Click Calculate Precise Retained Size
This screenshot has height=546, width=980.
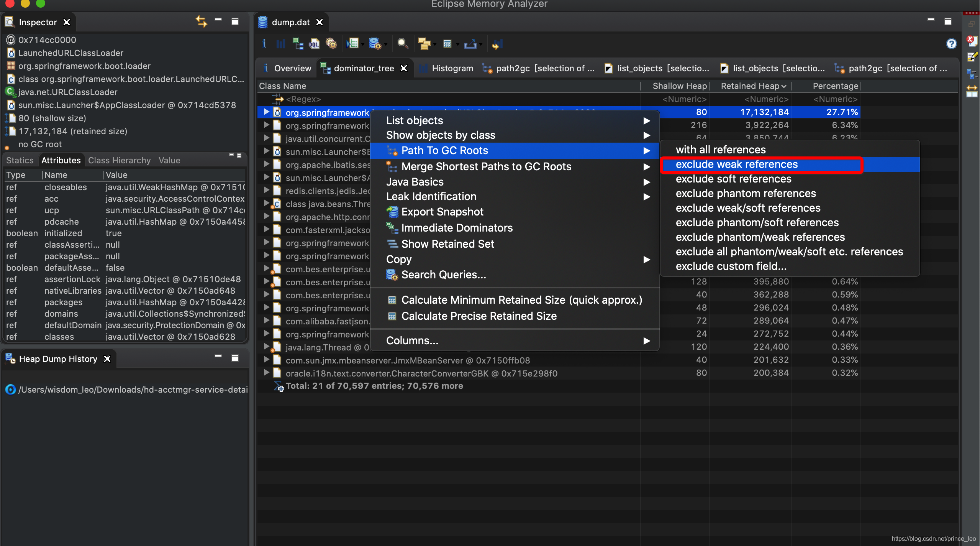click(479, 316)
